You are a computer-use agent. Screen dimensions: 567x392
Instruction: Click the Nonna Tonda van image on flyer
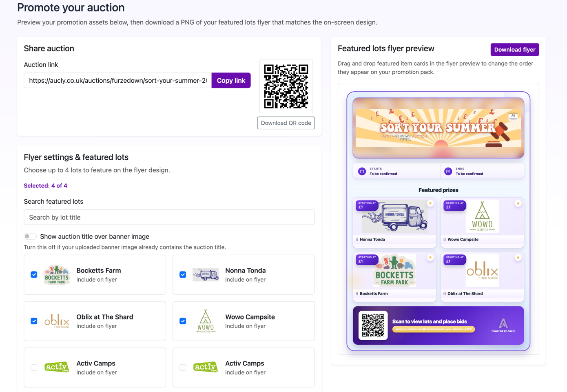(x=395, y=217)
